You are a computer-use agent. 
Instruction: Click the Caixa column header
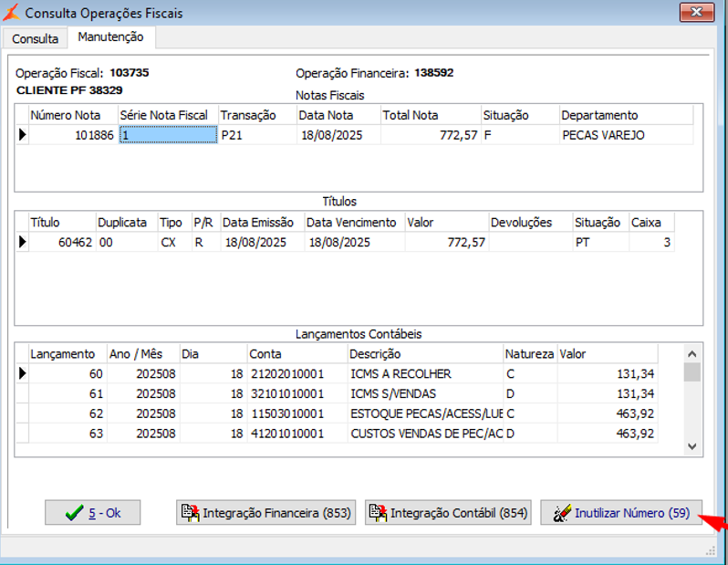pos(651,223)
